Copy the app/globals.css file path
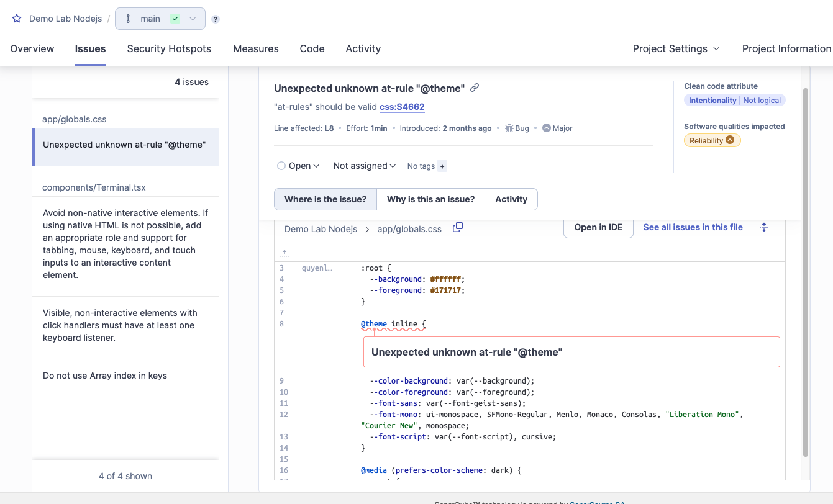Viewport: 833px width, 504px height. [458, 228]
